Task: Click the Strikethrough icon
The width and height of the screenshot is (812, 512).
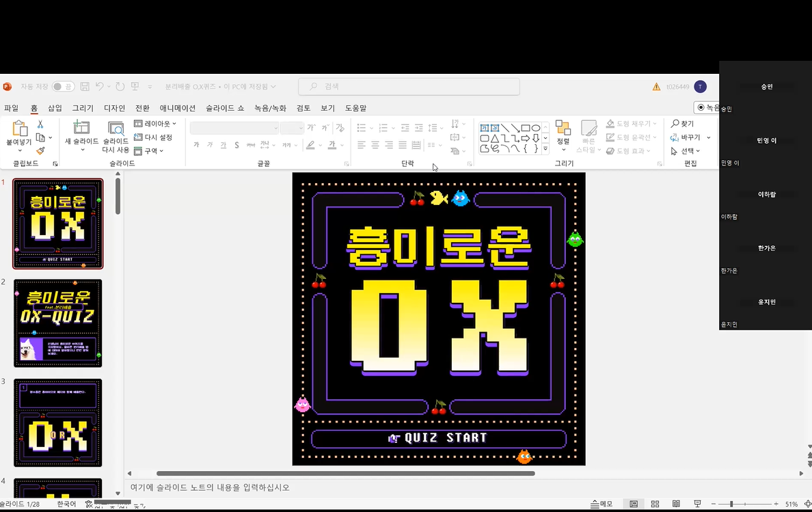Action: [251, 145]
